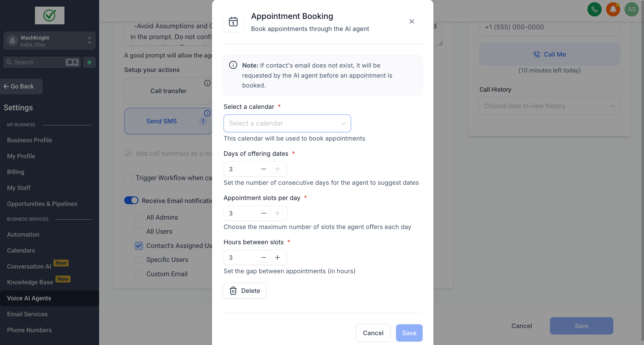This screenshot has height=345, width=644.
Task: Click the AS user avatar
Action: click(631, 10)
